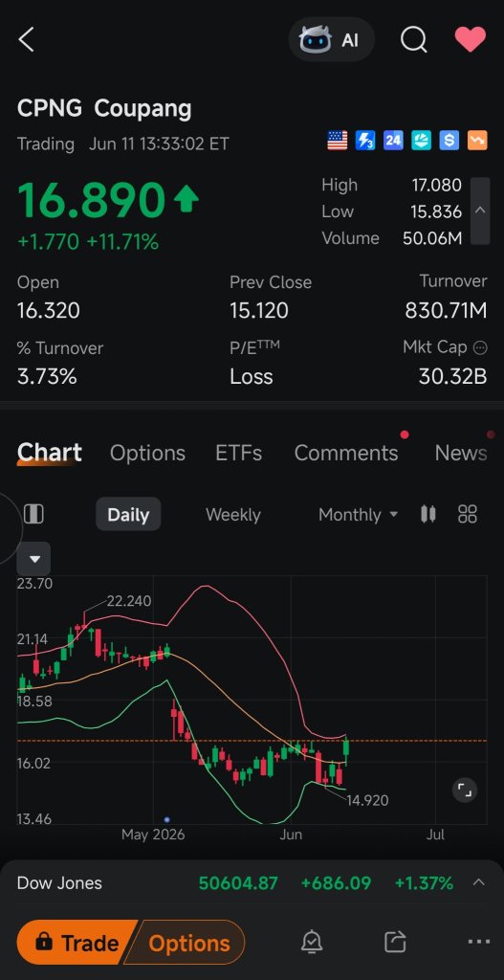Viewport: 504px width, 980px height.
Task: Expand the Dow Jones index bar chevron
Action: coord(478,882)
